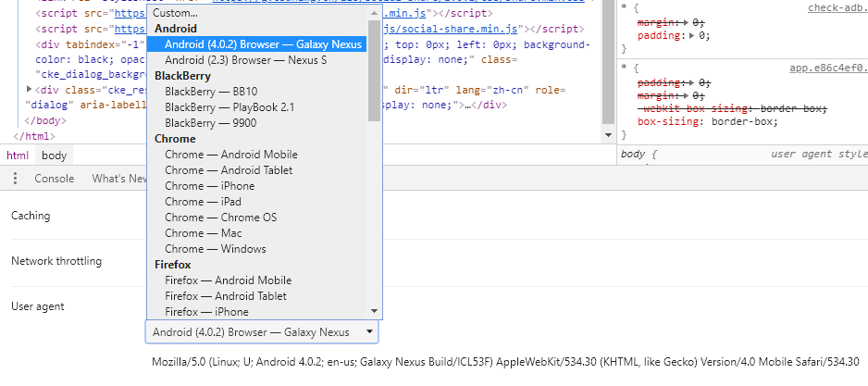Pick Chrome — Chrome OS option
868x386 pixels.
[257, 218]
